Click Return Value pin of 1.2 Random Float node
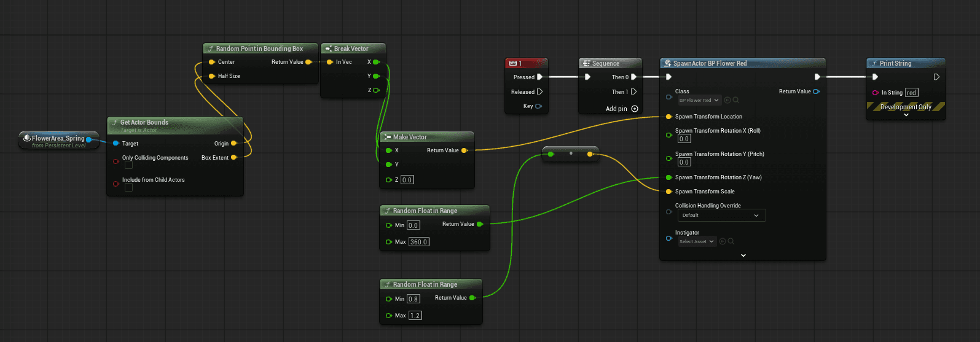The height and width of the screenshot is (342, 980). coord(472,298)
